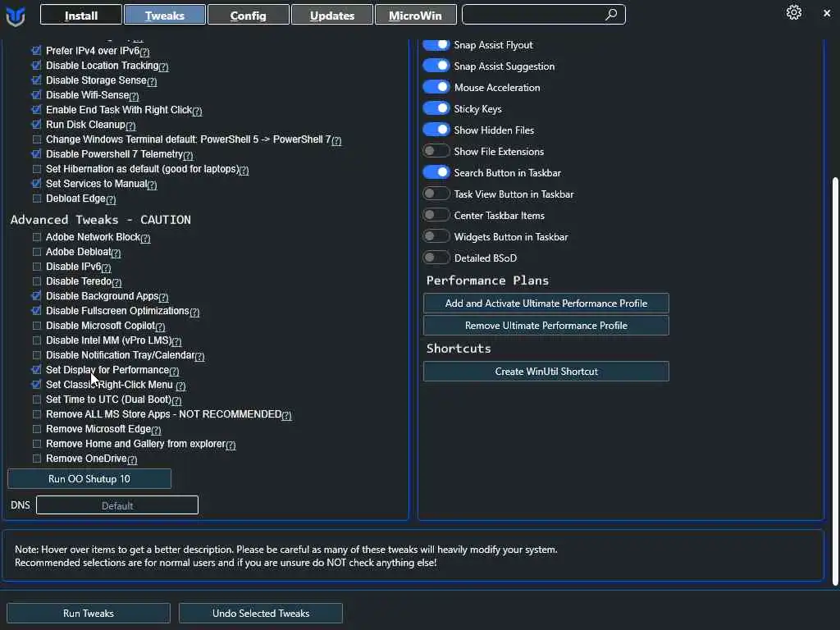This screenshot has width=840, height=630.
Task: Enable Task View Button in Taskbar
Action: click(436, 194)
